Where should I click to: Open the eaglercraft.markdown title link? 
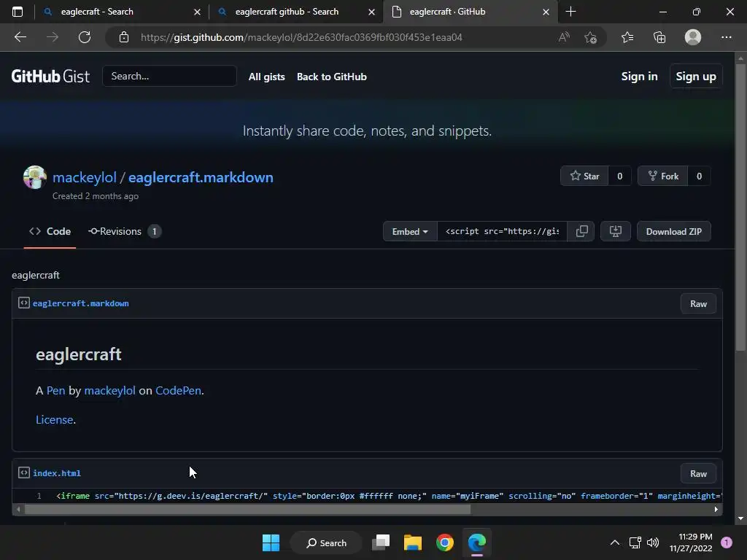tap(201, 177)
